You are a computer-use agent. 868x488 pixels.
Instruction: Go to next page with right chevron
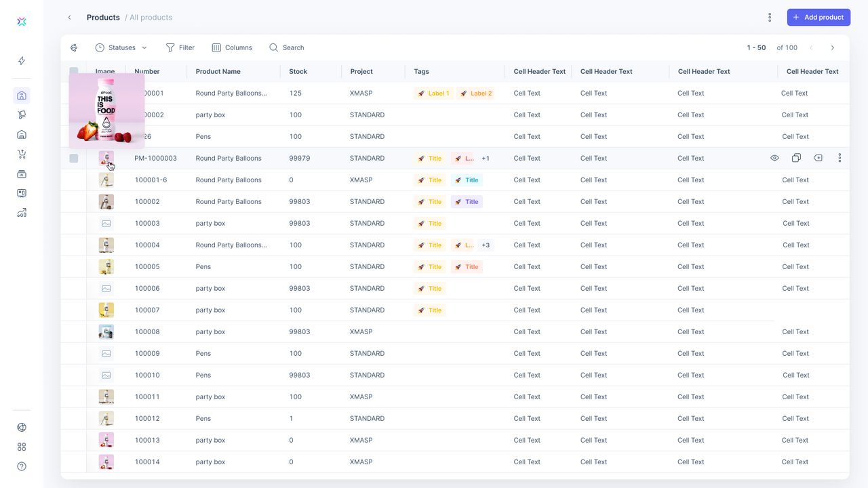click(x=833, y=47)
